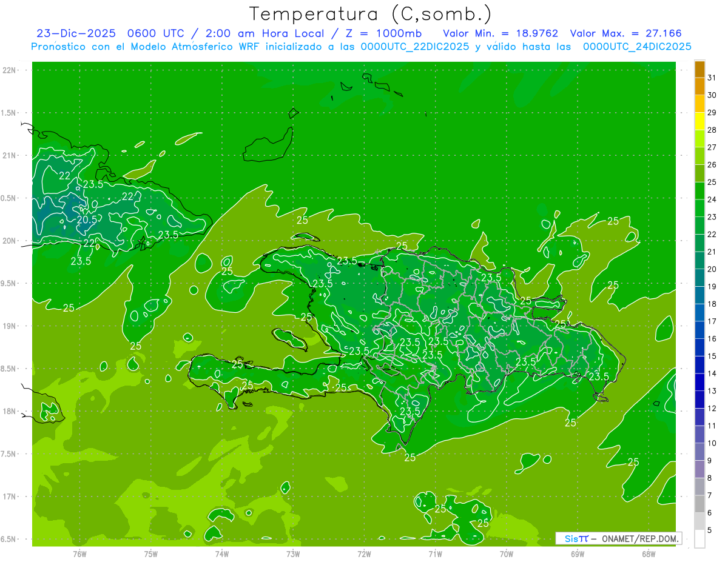Click the "69W" longitude axis label

[578, 554]
